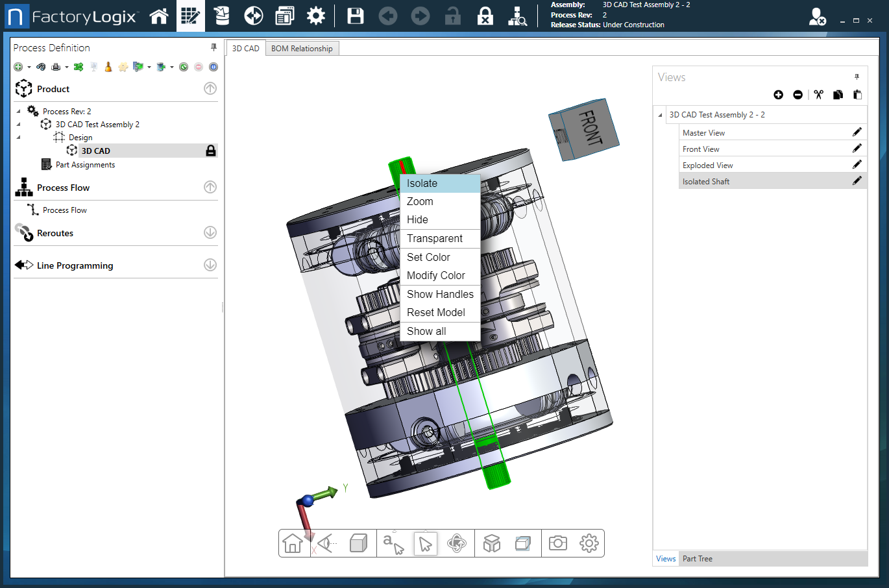Select the rotate/orbit tool in viewport toolbar
This screenshot has width=889, height=588.
pos(458,543)
